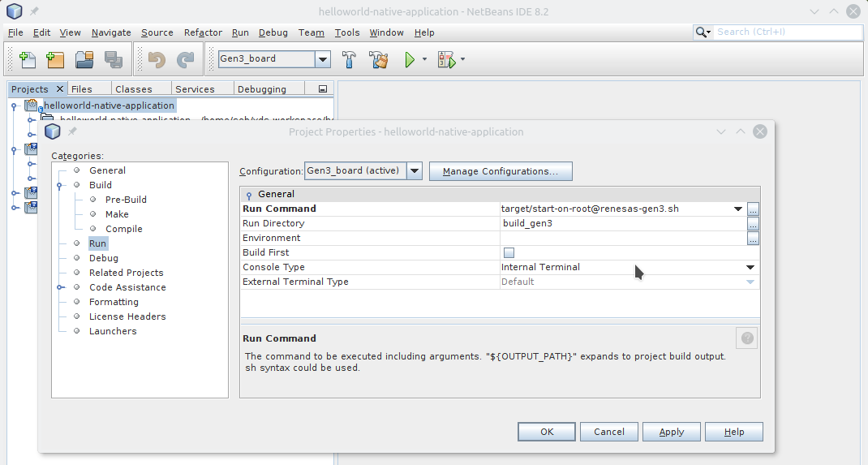Select the Make category
This screenshot has height=465, width=868.
[117, 214]
